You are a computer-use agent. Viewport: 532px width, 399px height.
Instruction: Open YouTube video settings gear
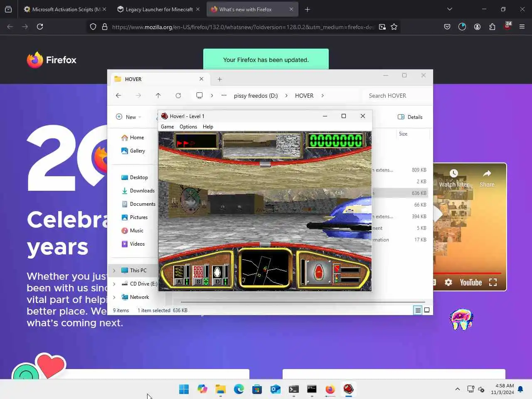coord(448,283)
